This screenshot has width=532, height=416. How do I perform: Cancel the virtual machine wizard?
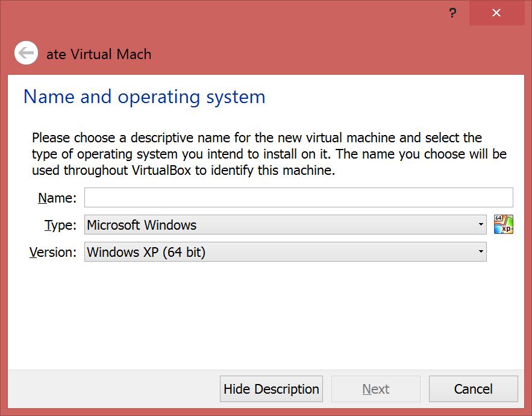(474, 389)
